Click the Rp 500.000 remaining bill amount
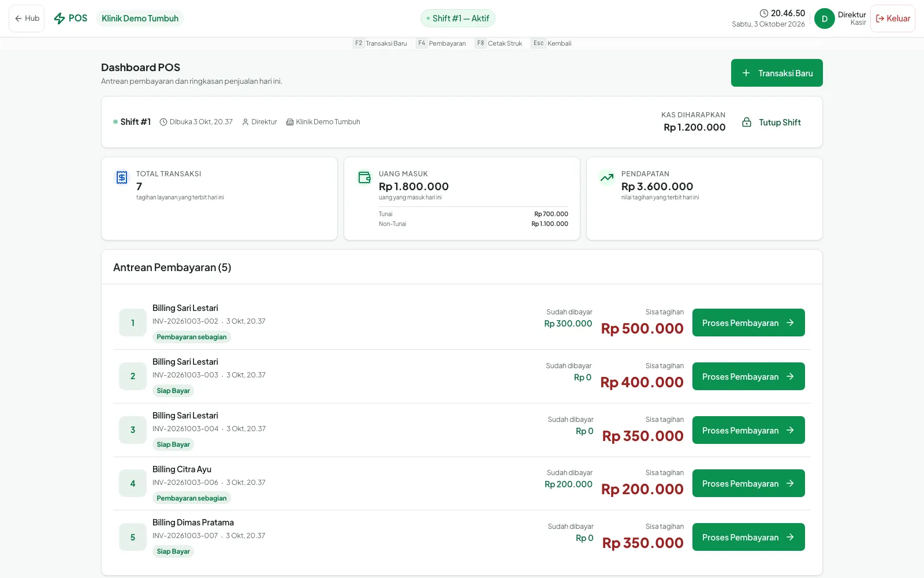The height and width of the screenshot is (578, 924). point(642,328)
